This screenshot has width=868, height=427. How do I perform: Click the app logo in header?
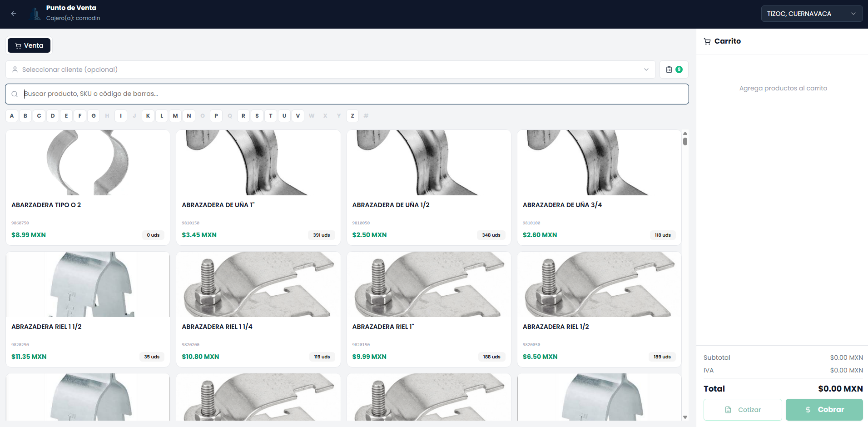click(35, 14)
